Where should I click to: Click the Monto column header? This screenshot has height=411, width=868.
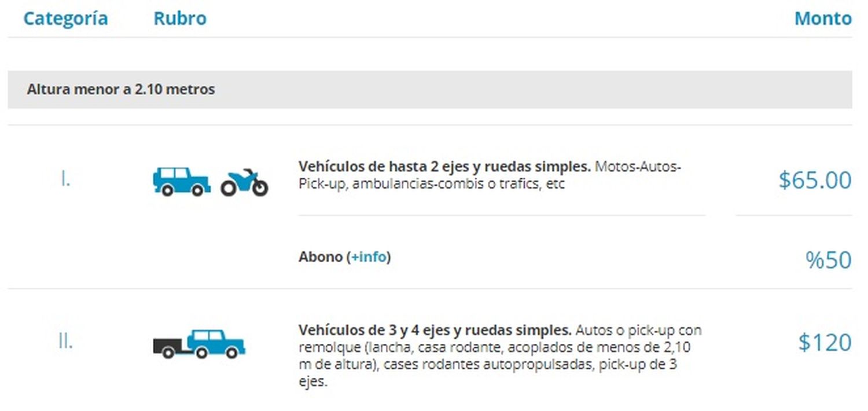pyautogui.click(x=823, y=18)
